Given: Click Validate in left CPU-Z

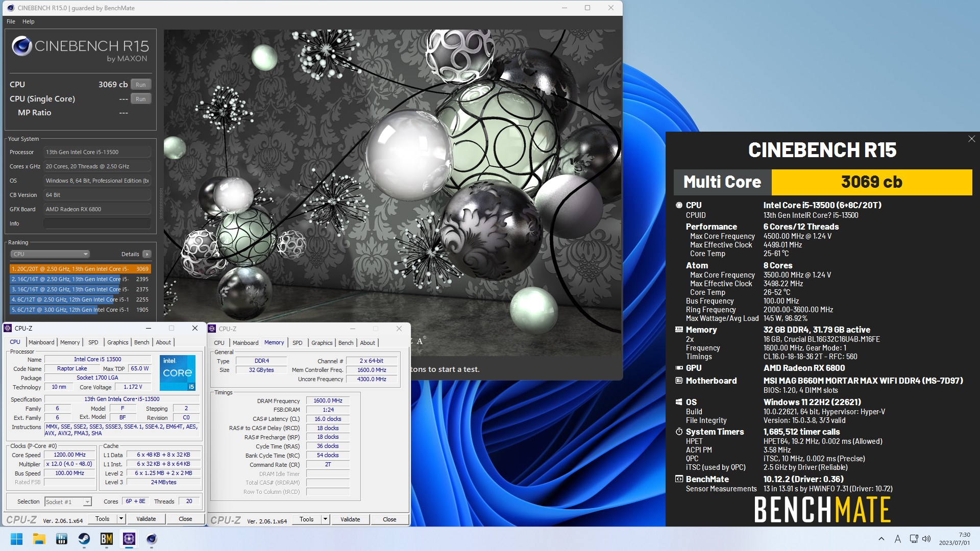Looking at the screenshot, I should (146, 519).
